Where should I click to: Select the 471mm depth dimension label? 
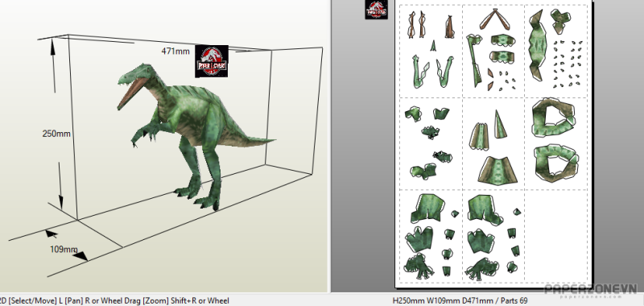click(175, 52)
